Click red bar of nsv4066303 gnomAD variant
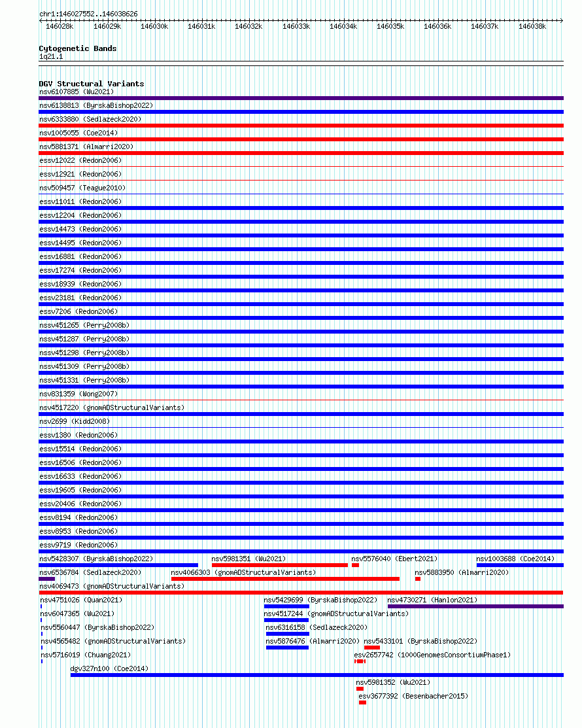The image size is (582, 728). (285, 579)
